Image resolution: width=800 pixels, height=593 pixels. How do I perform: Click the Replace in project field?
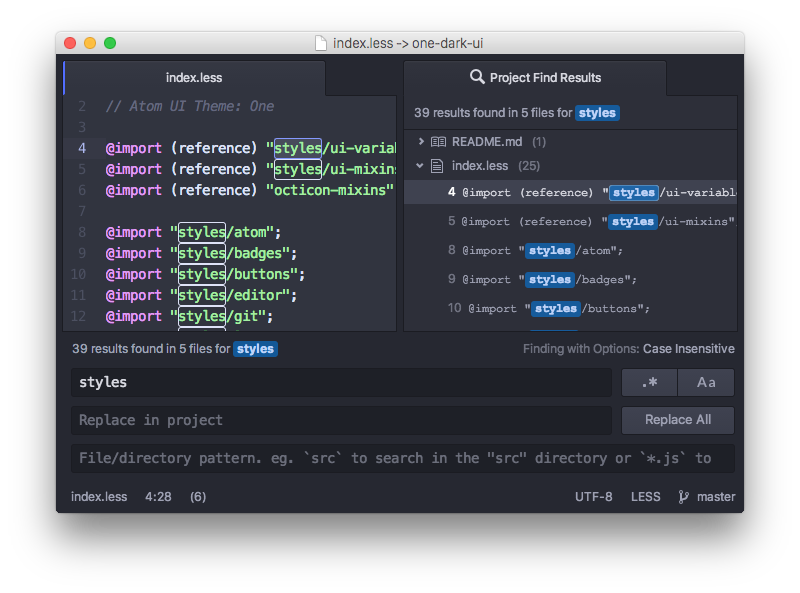click(340, 420)
